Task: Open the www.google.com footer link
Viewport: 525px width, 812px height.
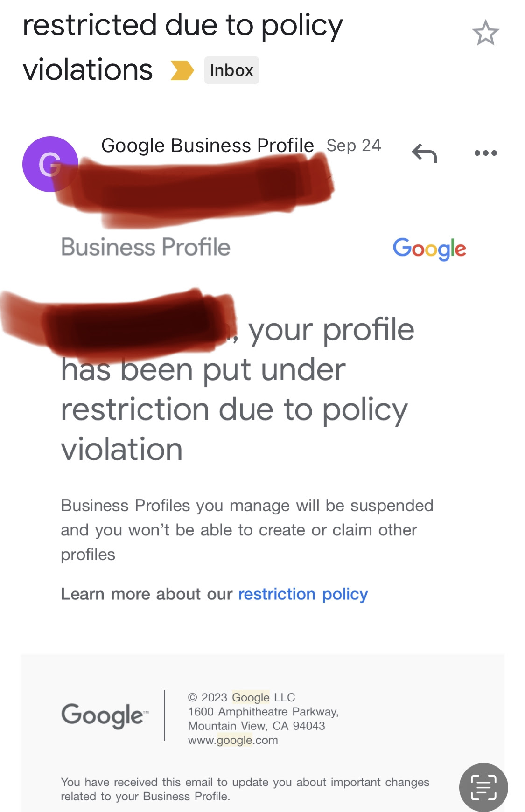Action: coord(233,740)
